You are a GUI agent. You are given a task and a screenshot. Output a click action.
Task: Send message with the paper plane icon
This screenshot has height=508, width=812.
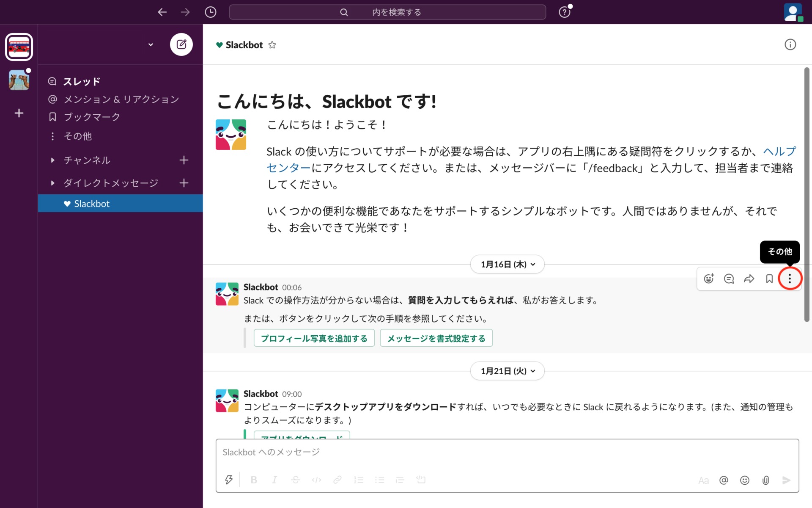786,480
